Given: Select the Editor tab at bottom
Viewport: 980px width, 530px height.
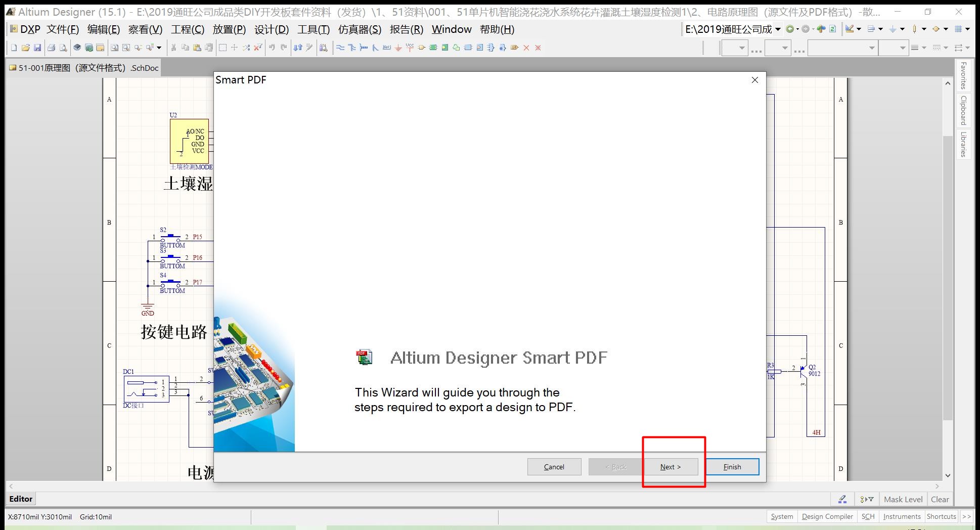Looking at the screenshot, I should tap(21, 499).
